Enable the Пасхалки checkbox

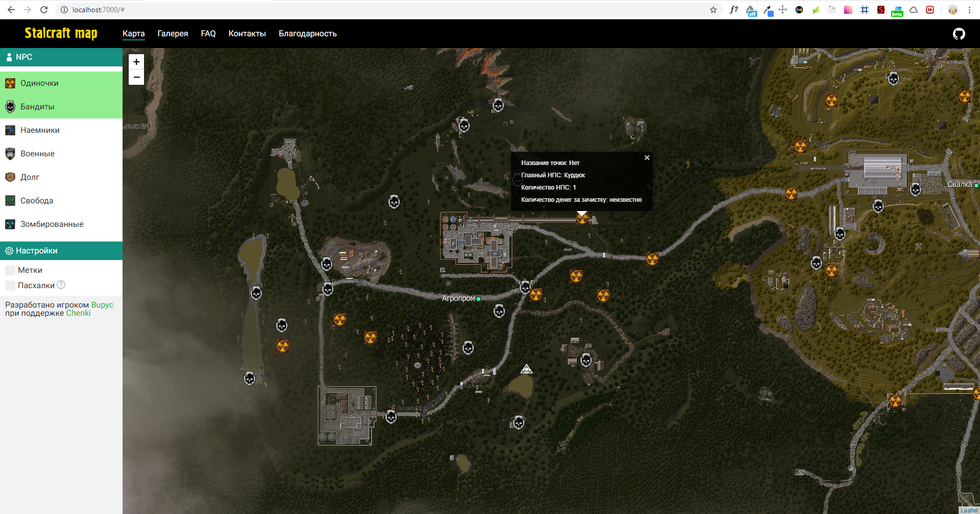10,286
